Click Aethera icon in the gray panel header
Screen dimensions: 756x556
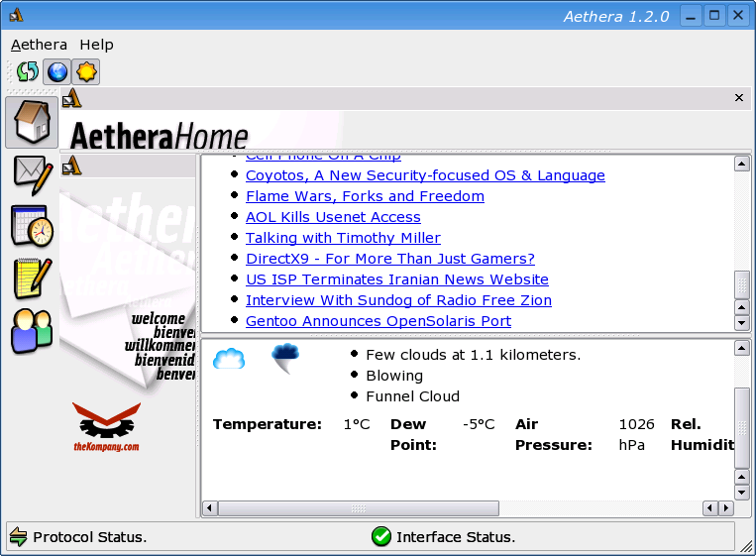(x=72, y=98)
